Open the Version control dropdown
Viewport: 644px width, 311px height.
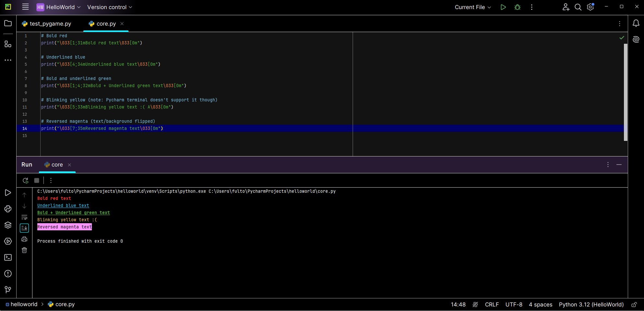110,7
